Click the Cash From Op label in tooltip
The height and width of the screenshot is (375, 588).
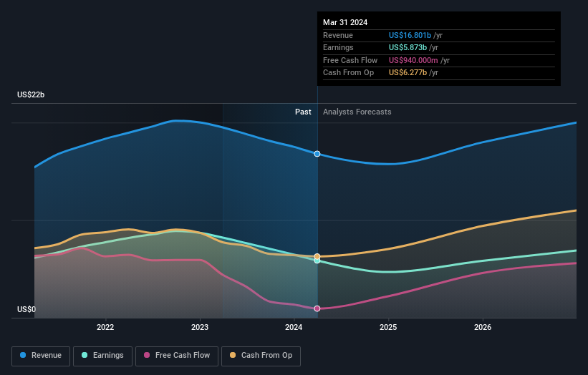coord(348,73)
